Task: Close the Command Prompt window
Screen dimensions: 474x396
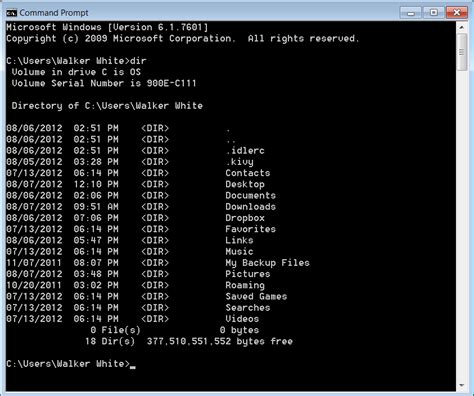Action: tap(457, 13)
